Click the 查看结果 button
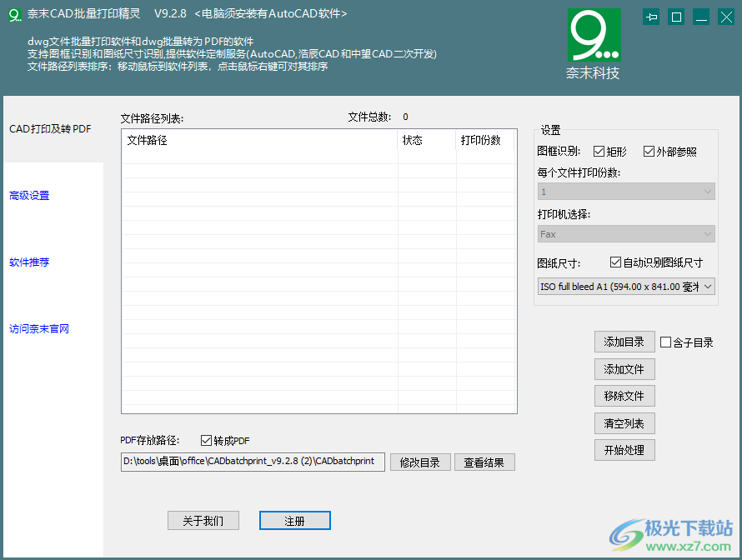 (484, 462)
